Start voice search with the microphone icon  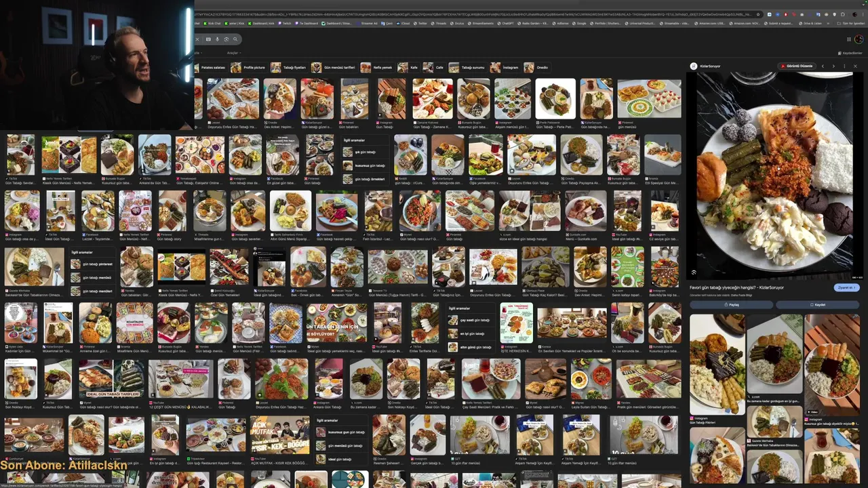[x=217, y=39]
